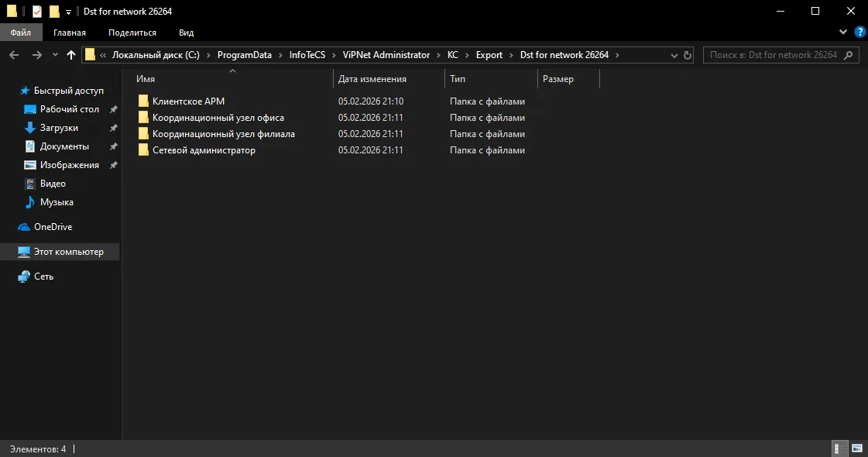This screenshot has width=868, height=457.
Task: Open the Файл menu
Action: (21, 33)
